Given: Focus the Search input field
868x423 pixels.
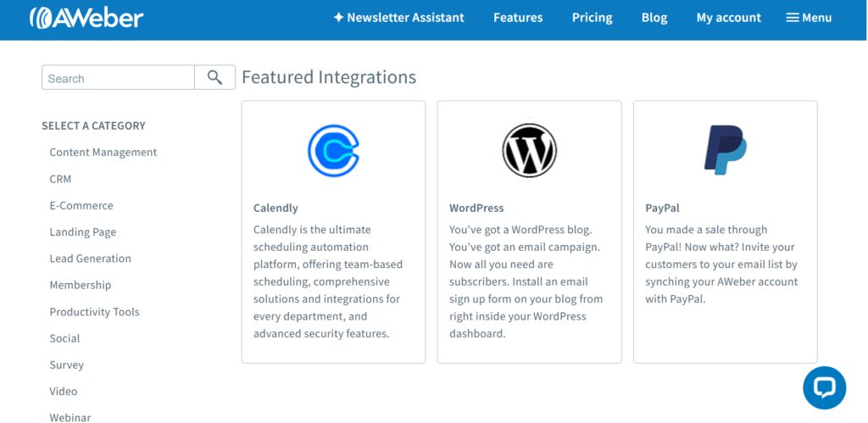Looking at the screenshot, I should [119, 77].
